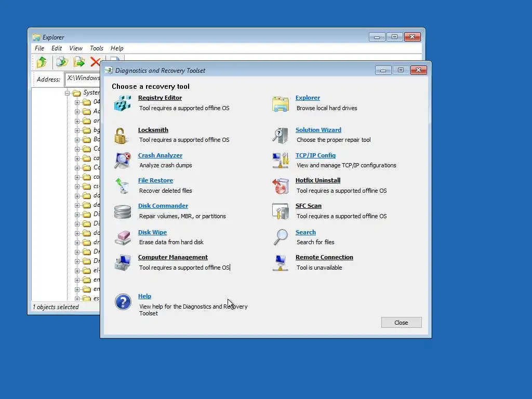532x399 pixels.
Task: Open the Solution Wizard link
Action: (318, 130)
